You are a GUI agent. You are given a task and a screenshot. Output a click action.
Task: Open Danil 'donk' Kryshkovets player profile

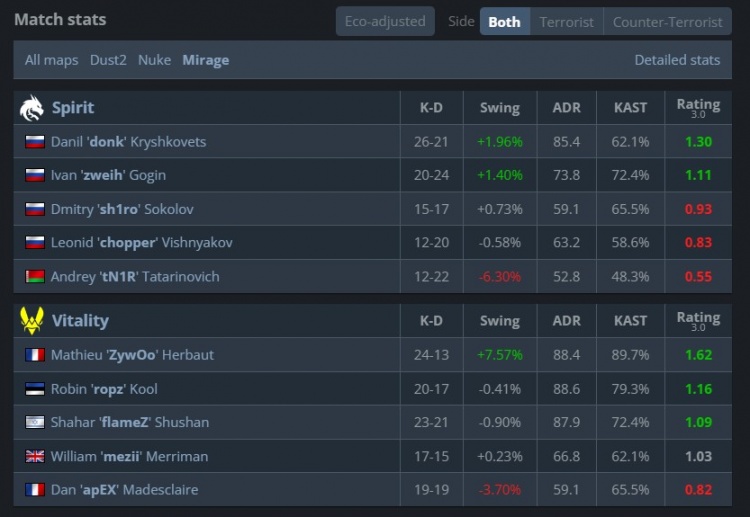[128, 142]
